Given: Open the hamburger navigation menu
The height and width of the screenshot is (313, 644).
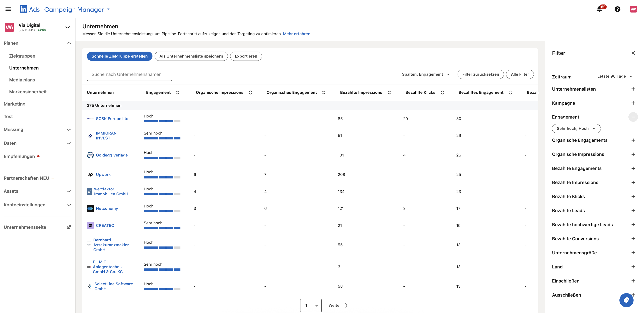Looking at the screenshot, I should click(x=8, y=9).
